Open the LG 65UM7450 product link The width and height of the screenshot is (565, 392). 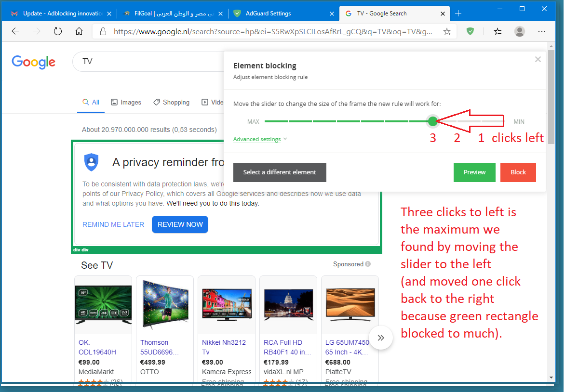pyautogui.click(x=347, y=347)
